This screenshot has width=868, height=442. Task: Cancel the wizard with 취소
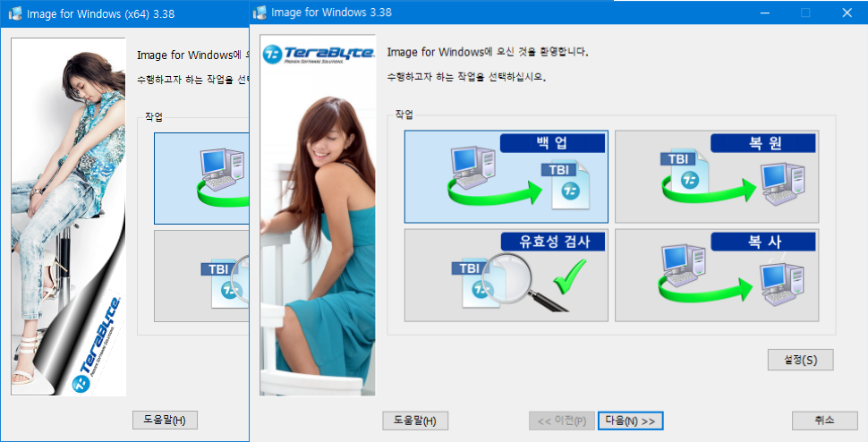click(x=825, y=421)
